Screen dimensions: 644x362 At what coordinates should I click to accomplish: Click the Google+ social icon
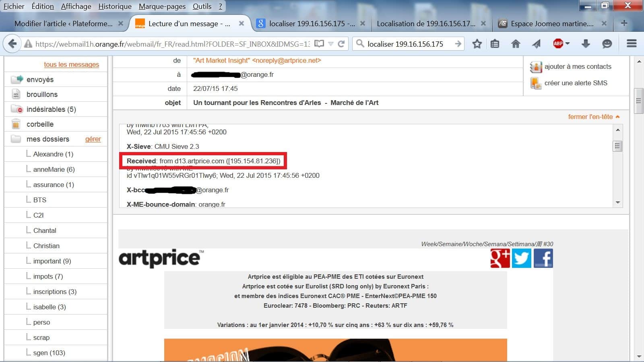pos(500,258)
